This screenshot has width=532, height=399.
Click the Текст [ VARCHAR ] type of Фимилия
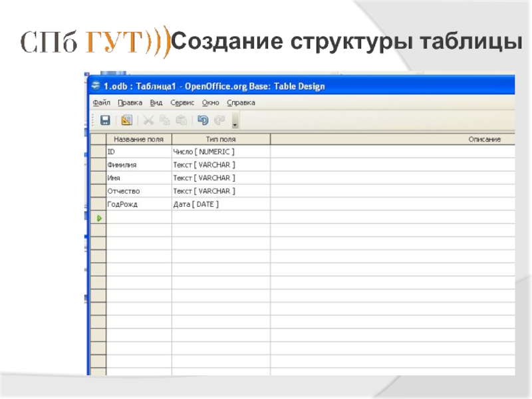221,165
